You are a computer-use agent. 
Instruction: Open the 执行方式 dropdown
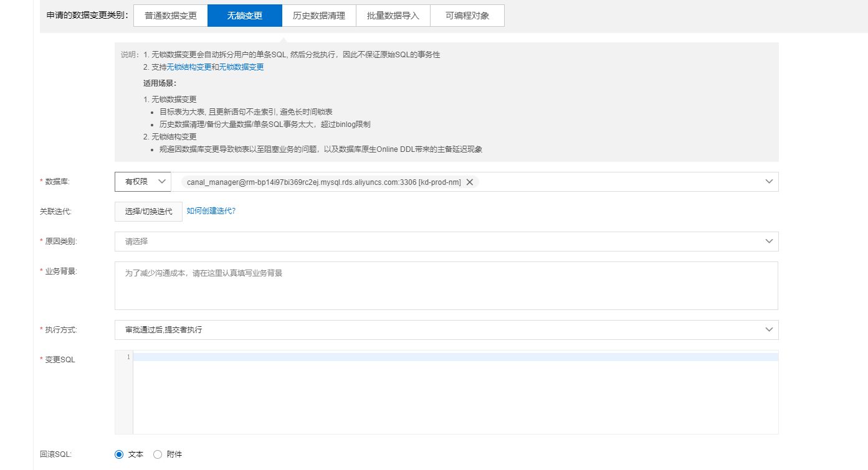(446, 330)
